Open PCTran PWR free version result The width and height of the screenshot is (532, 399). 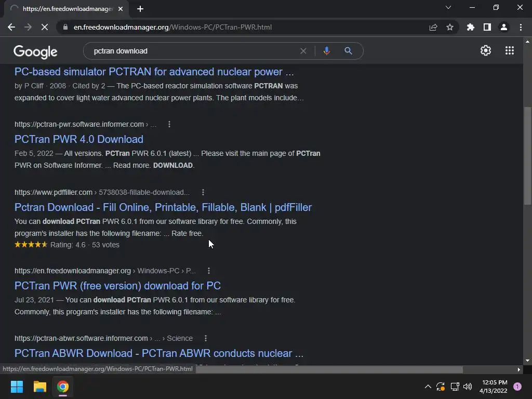tap(117, 286)
